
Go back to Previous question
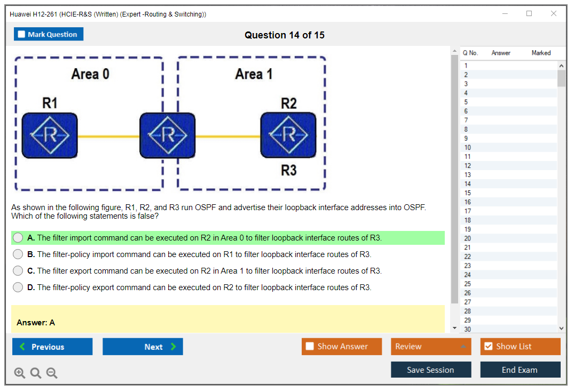(52, 347)
